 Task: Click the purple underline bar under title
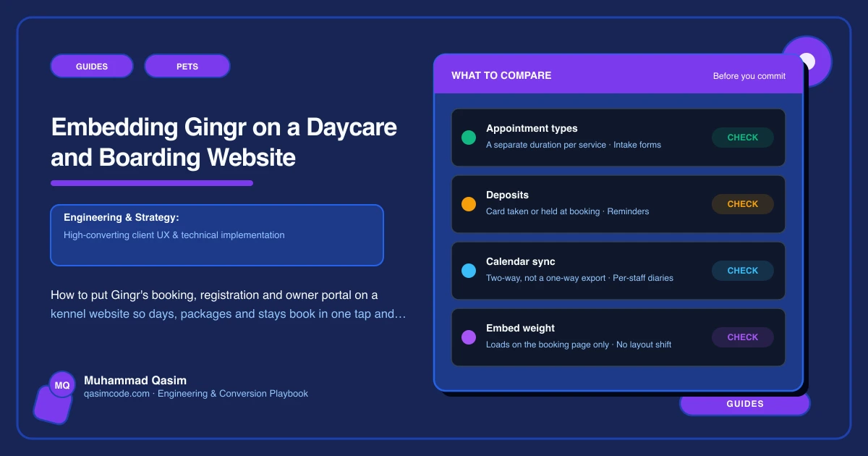click(x=152, y=183)
